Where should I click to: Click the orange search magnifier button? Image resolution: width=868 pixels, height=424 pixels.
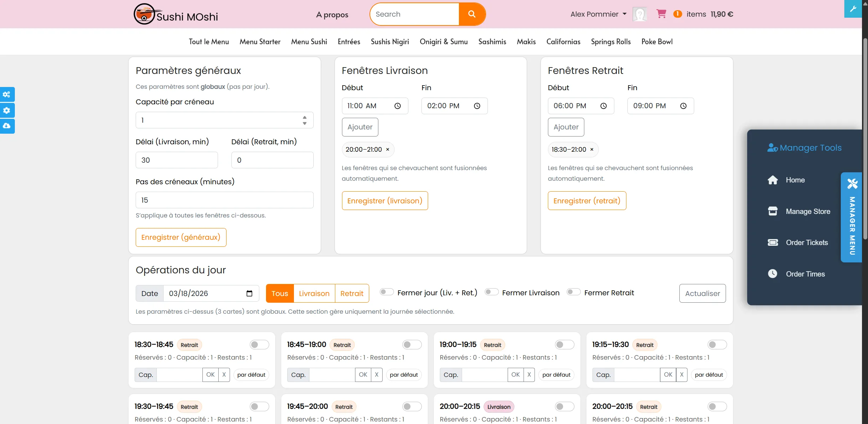point(472,14)
